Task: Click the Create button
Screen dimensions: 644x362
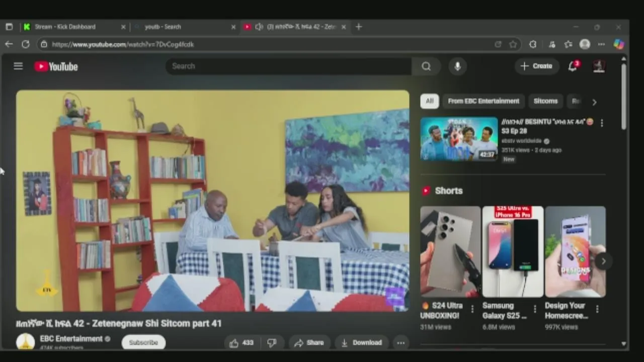Action: tap(536, 66)
